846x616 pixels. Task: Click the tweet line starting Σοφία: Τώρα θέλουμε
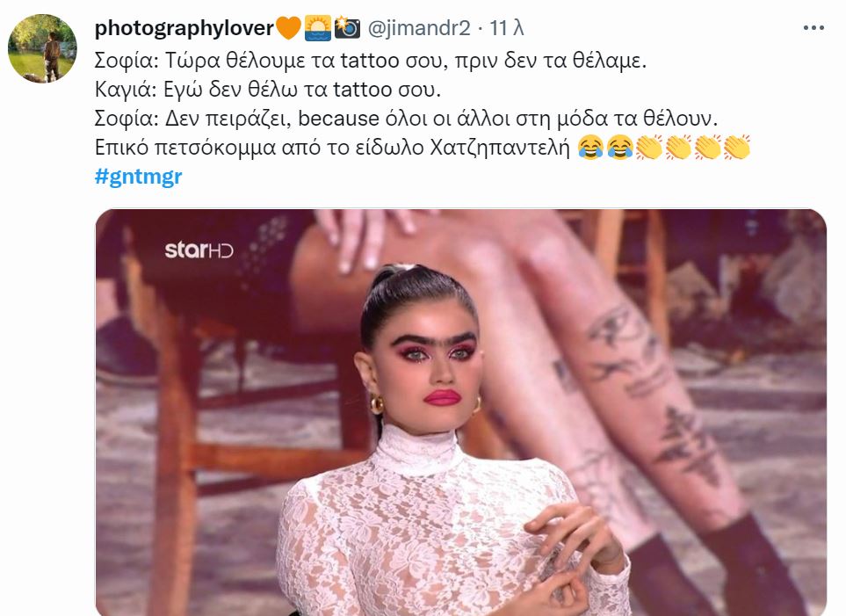370,61
